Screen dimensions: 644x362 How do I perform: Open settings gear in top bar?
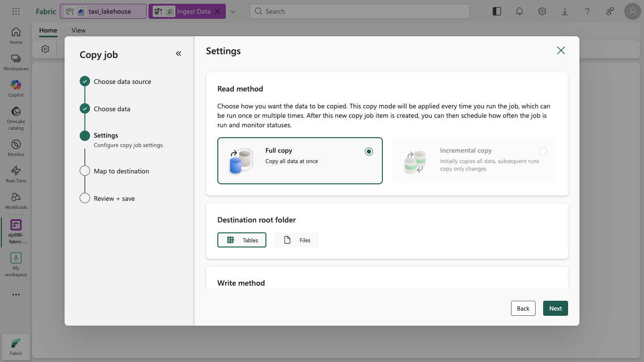[542, 11]
